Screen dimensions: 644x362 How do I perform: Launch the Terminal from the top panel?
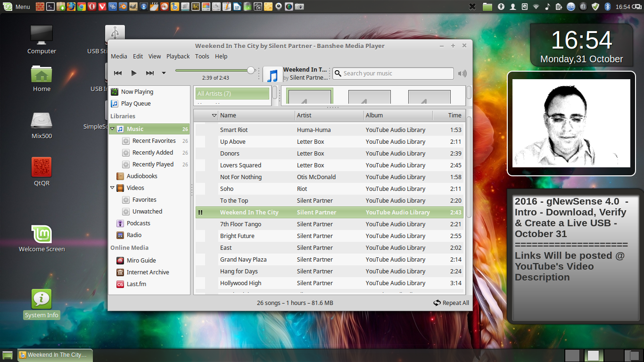(50, 7)
